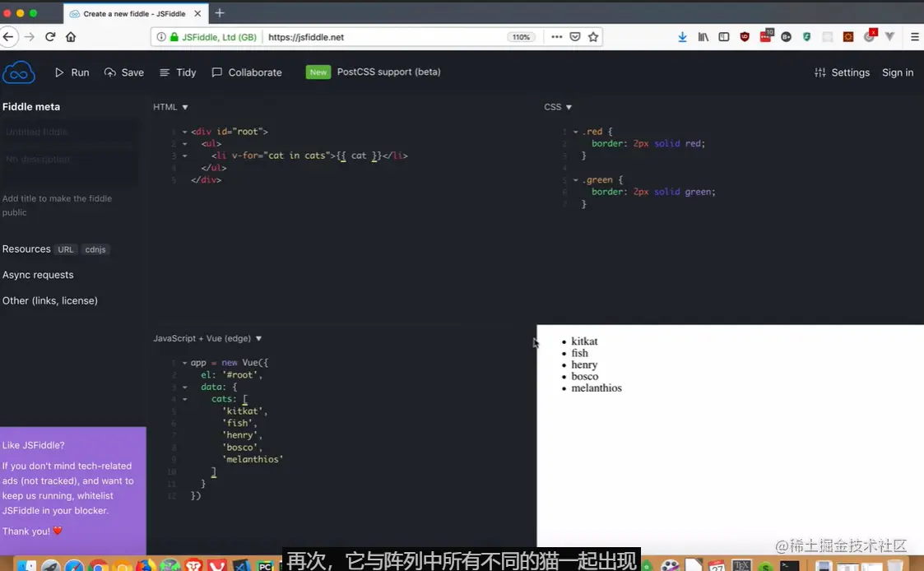Collapse the div id=root code fold

point(184,132)
